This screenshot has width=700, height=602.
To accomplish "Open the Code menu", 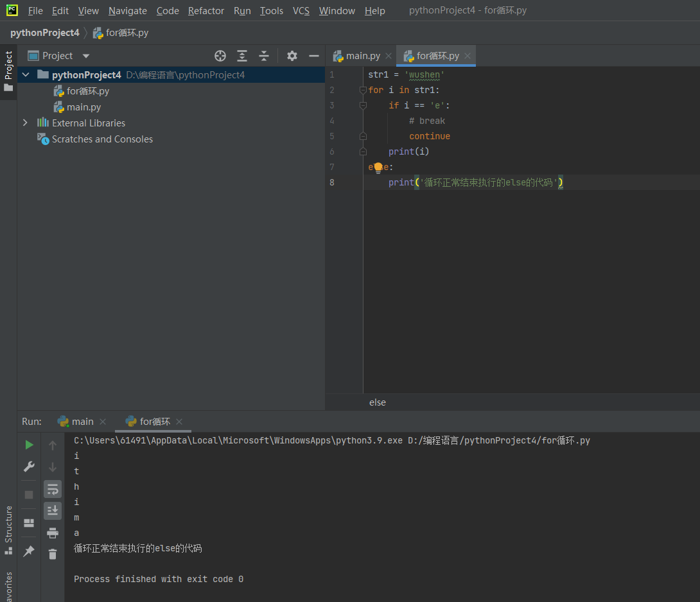I will (168, 11).
